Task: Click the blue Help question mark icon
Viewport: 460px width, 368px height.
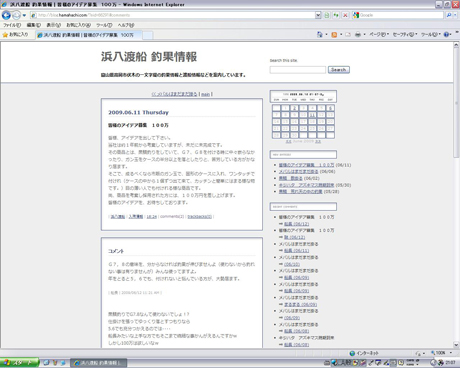Action: pos(446,34)
